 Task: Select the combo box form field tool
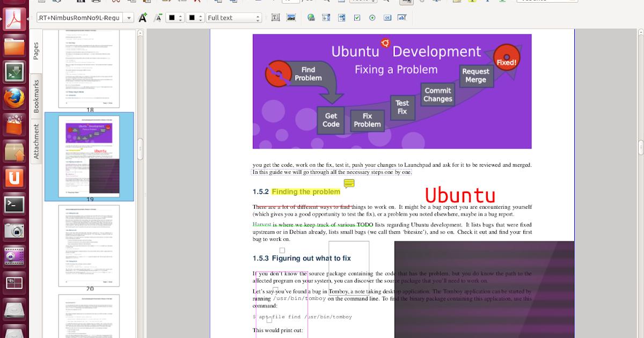[342, 18]
